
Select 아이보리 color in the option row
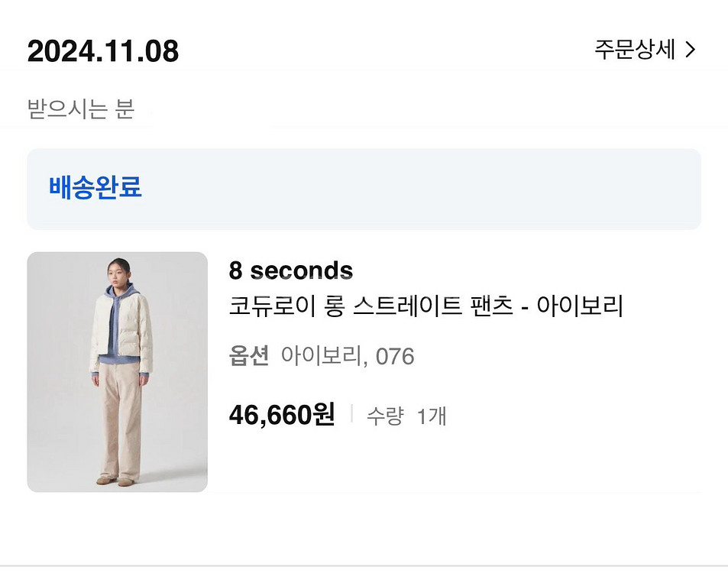pos(319,356)
